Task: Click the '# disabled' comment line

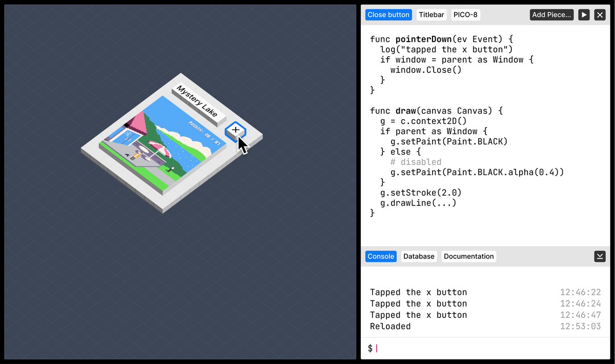Action: click(x=416, y=162)
